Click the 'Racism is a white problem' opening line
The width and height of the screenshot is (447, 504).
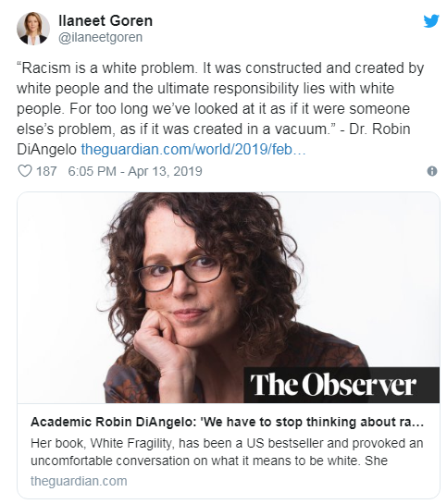click(x=107, y=68)
